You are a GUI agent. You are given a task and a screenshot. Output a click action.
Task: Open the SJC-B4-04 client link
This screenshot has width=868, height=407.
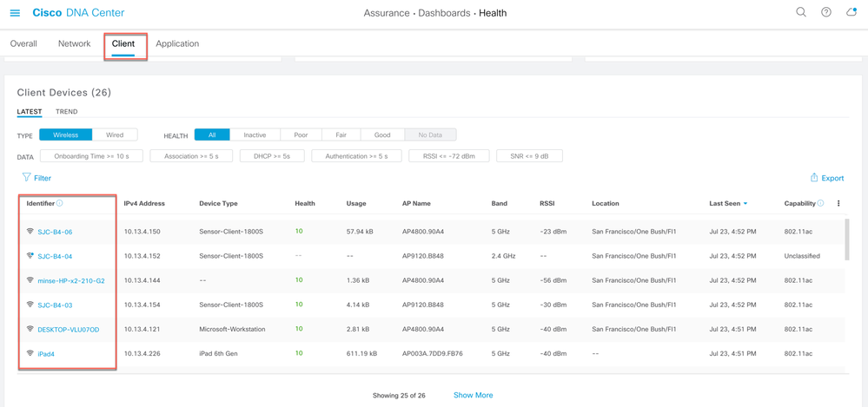tap(55, 257)
